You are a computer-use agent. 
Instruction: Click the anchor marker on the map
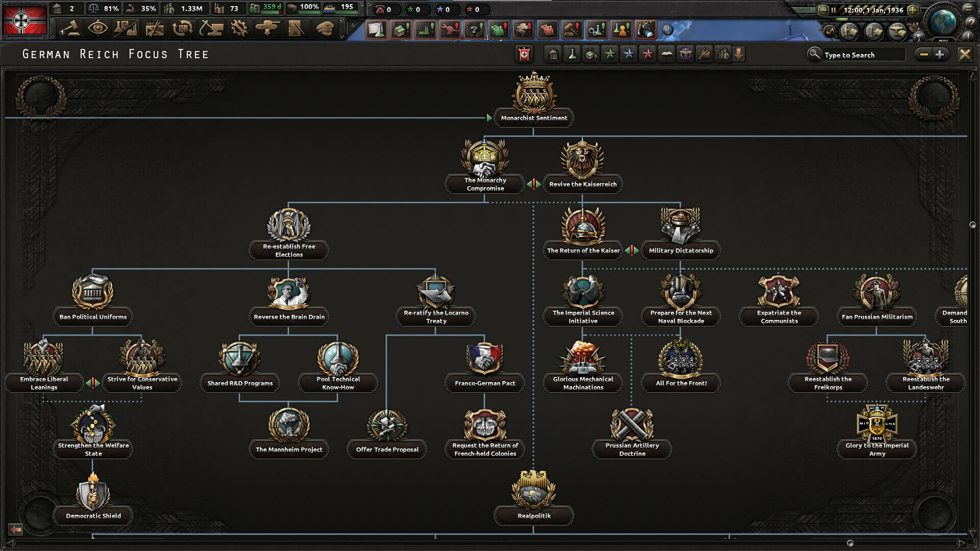click(x=668, y=30)
